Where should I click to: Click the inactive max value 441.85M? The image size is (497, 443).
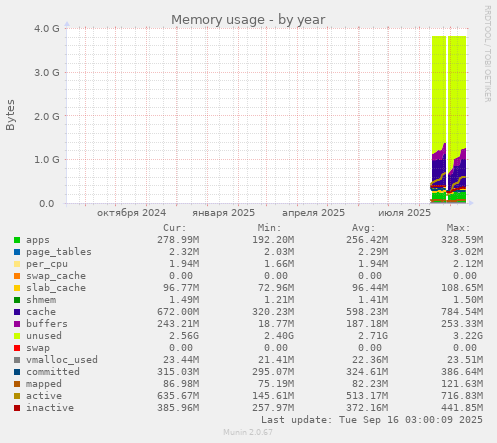[462, 408]
